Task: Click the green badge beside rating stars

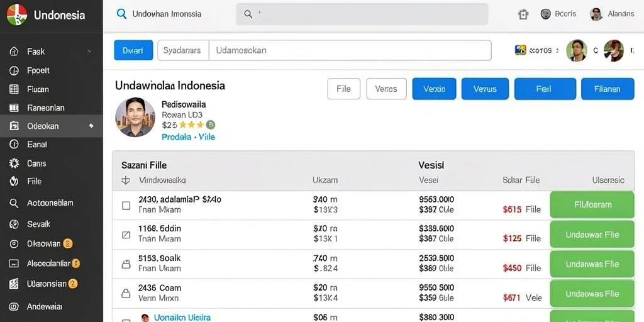Action: [x=210, y=125]
